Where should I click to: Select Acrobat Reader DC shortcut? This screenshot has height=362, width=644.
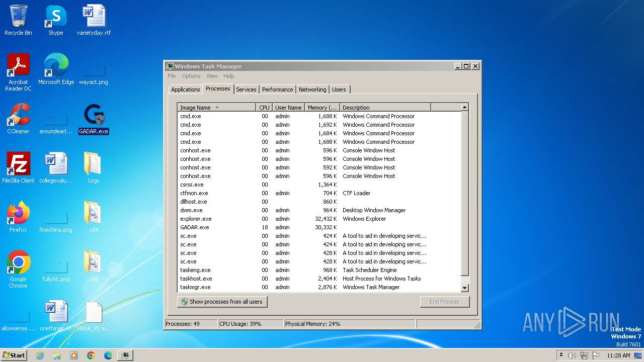click(x=18, y=72)
